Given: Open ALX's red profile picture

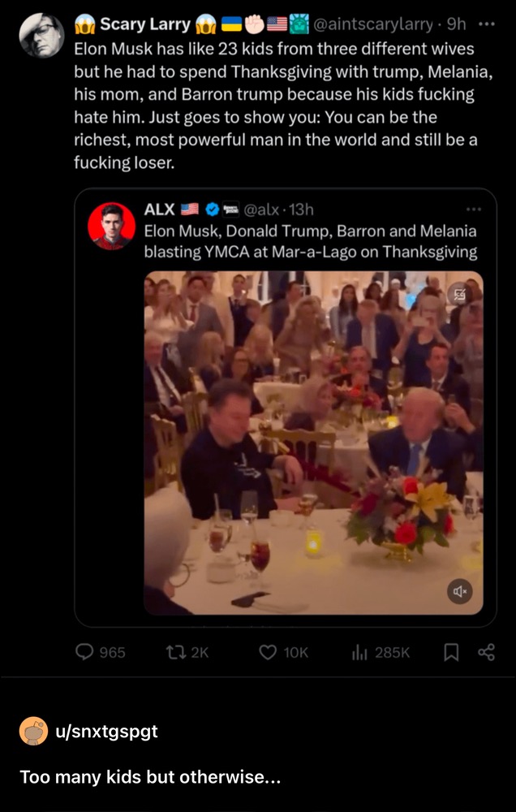Looking at the screenshot, I should point(111,227).
